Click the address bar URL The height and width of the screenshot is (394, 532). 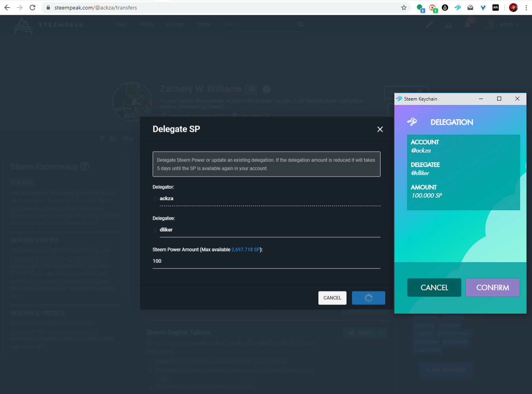96,8
